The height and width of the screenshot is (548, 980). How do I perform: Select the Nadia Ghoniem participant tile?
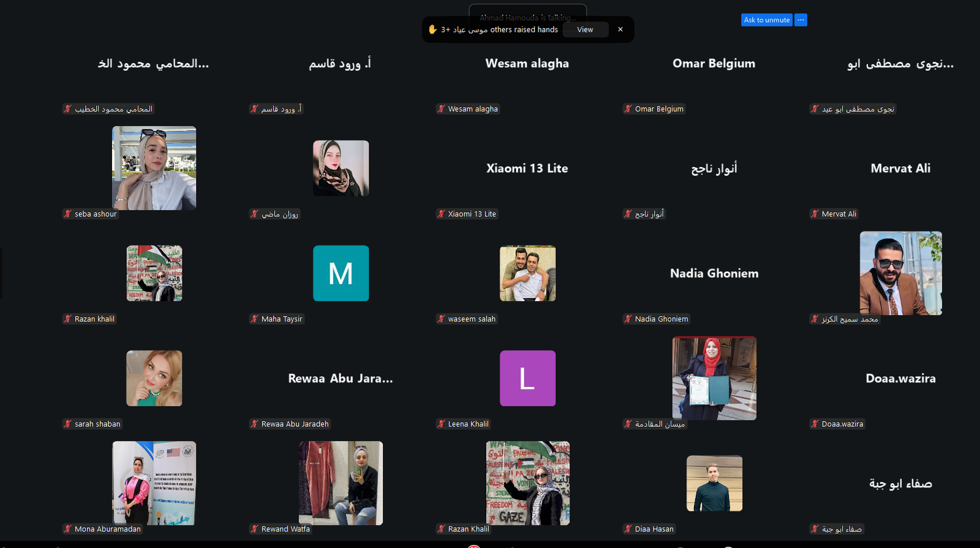[714, 274]
